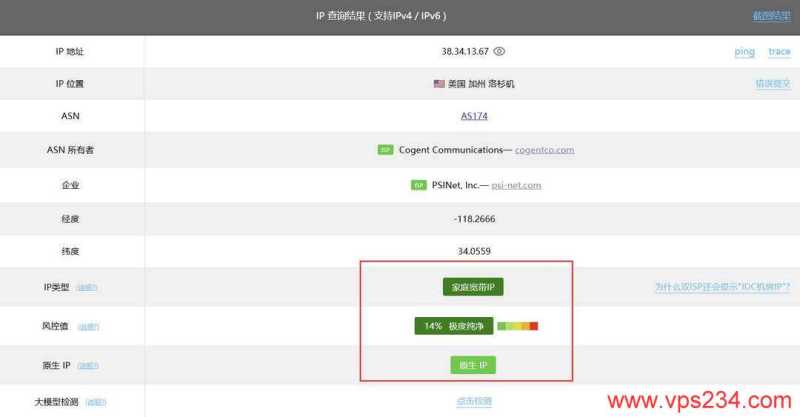Open the explanation link beside 风控值

(88, 327)
